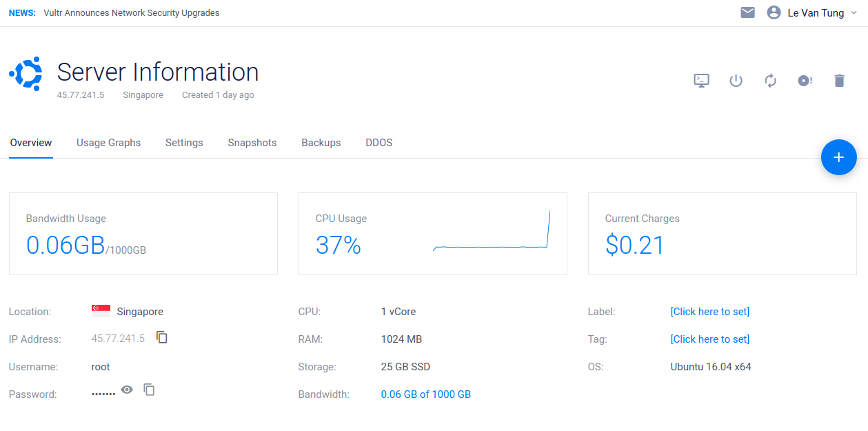Set the Tag via click here link

click(x=709, y=339)
